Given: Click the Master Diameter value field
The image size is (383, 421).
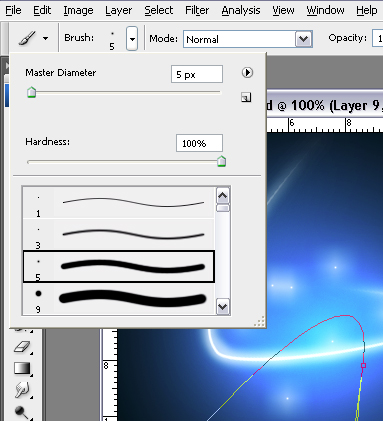Looking at the screenshot, I should point(197,74).
